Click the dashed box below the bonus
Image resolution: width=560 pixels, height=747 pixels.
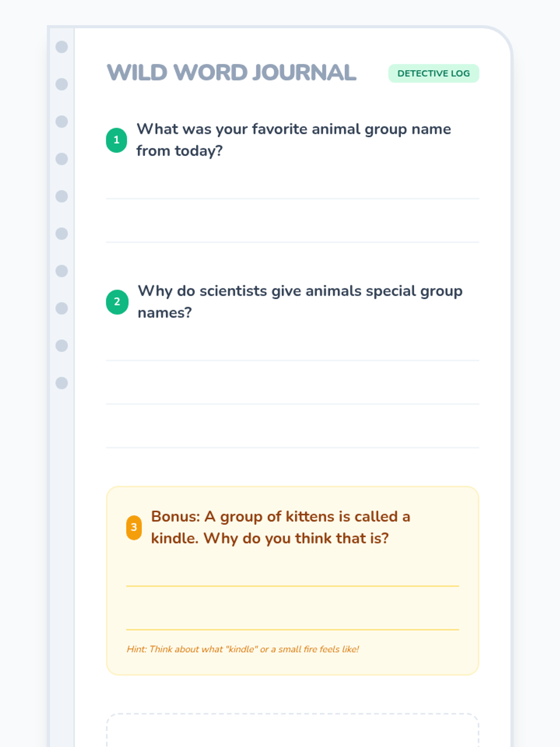[293, 730]
